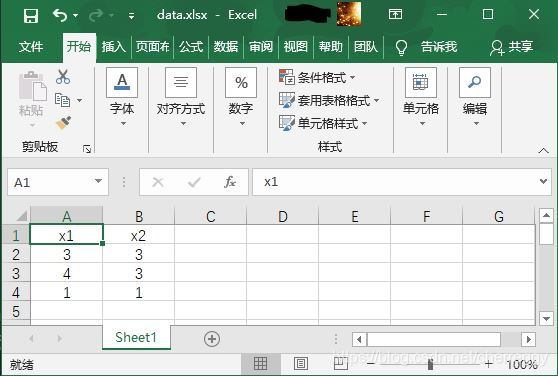The image size is (558, 376).
Task: Click the 告诉我 lightbulb search box
Action: tap(426, 47)
